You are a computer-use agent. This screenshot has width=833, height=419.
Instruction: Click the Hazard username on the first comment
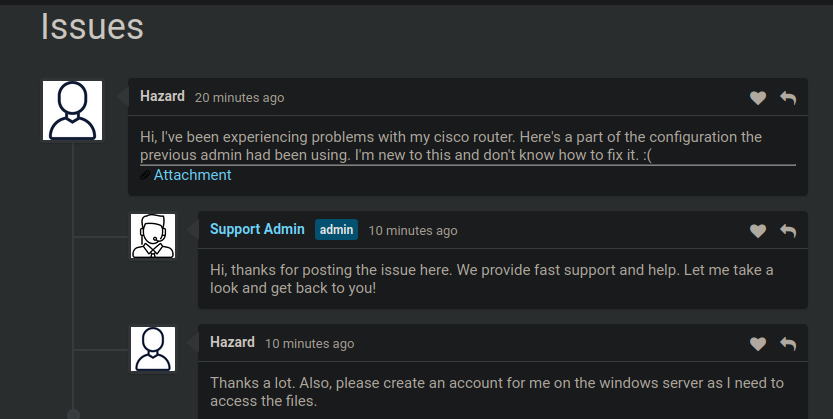162,97
